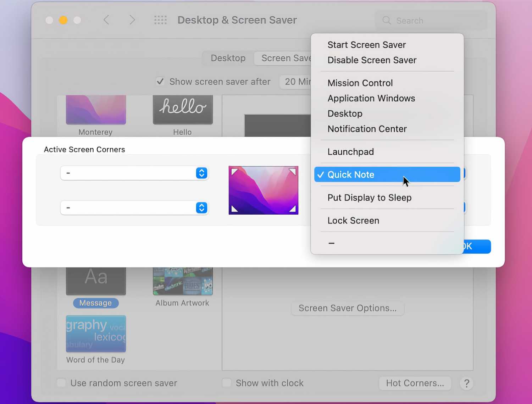Open the top-left corner action dropdown

[x=134, y=173]
